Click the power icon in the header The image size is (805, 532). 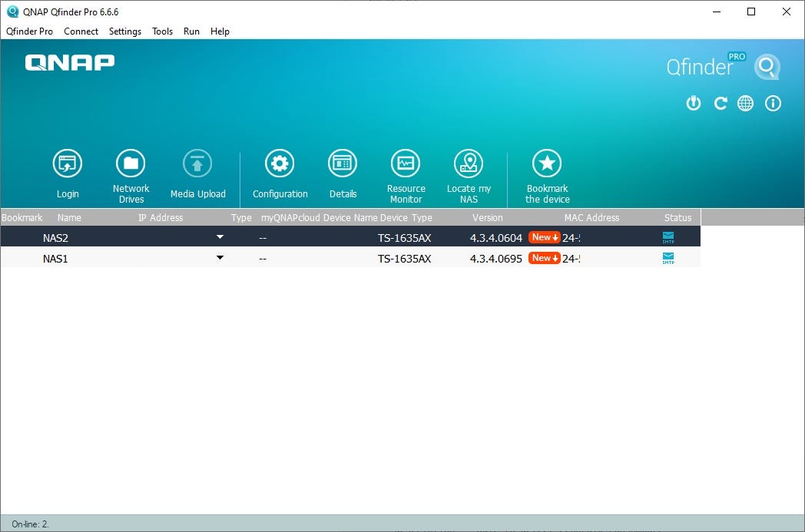tap(694, 103)
